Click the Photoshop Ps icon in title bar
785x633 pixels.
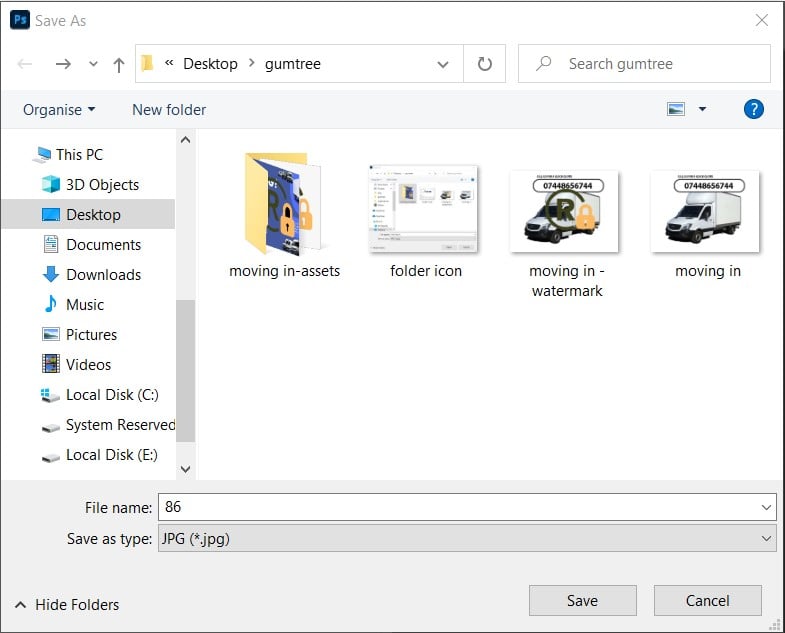click(20, 20)
